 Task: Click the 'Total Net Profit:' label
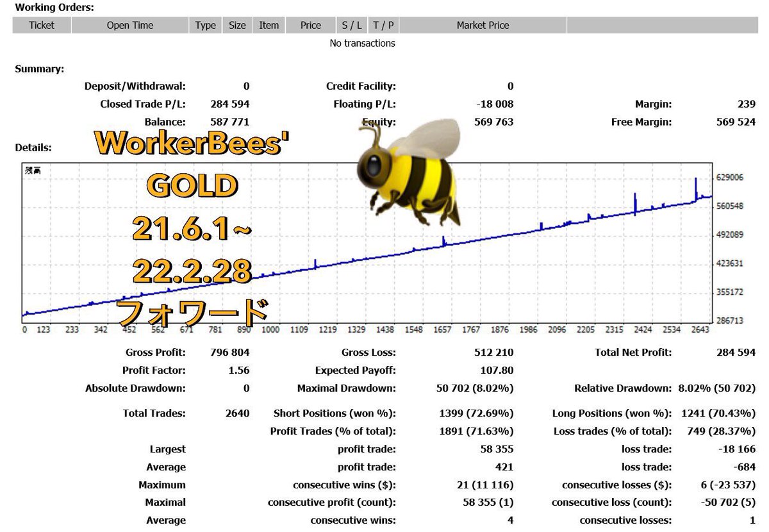click(634, 352)
